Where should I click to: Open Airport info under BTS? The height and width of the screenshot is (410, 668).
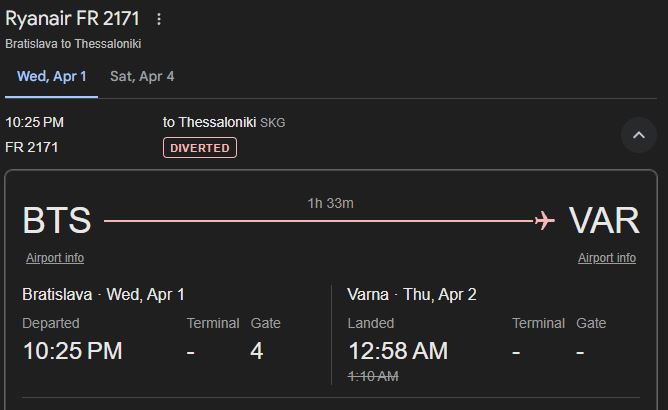55,258
